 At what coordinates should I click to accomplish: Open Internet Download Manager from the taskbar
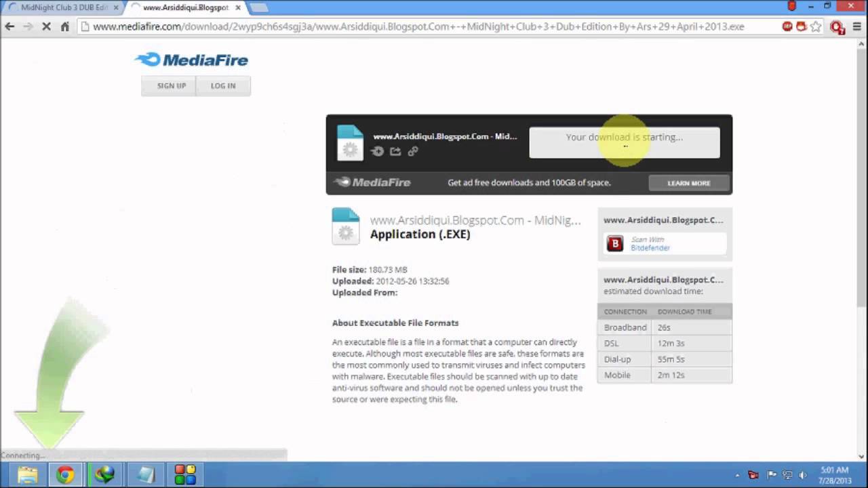click(104, 474)
